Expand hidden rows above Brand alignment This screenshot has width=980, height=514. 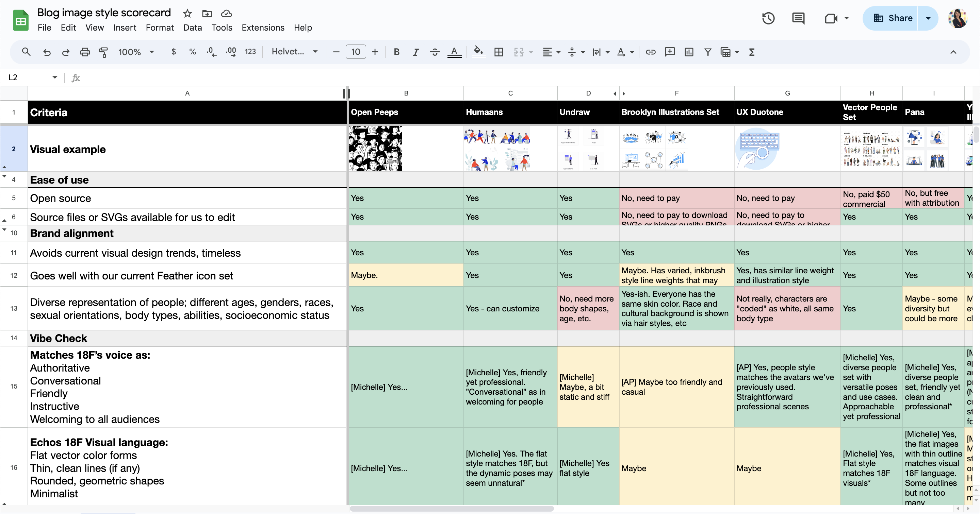(x=4, y=229)
